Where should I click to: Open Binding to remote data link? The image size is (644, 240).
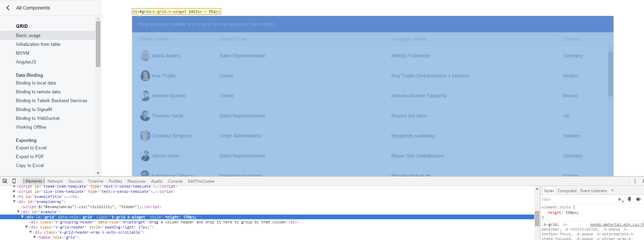pos(38,92)
